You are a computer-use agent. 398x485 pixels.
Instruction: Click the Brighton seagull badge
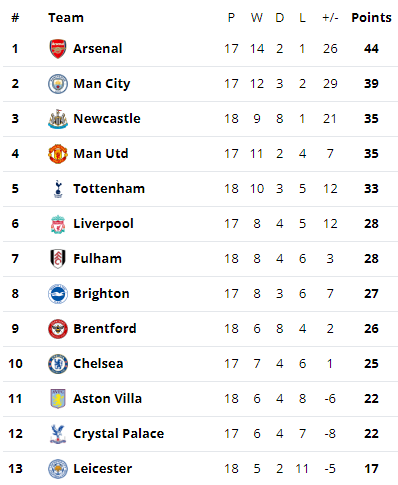[x=58, y=294]
